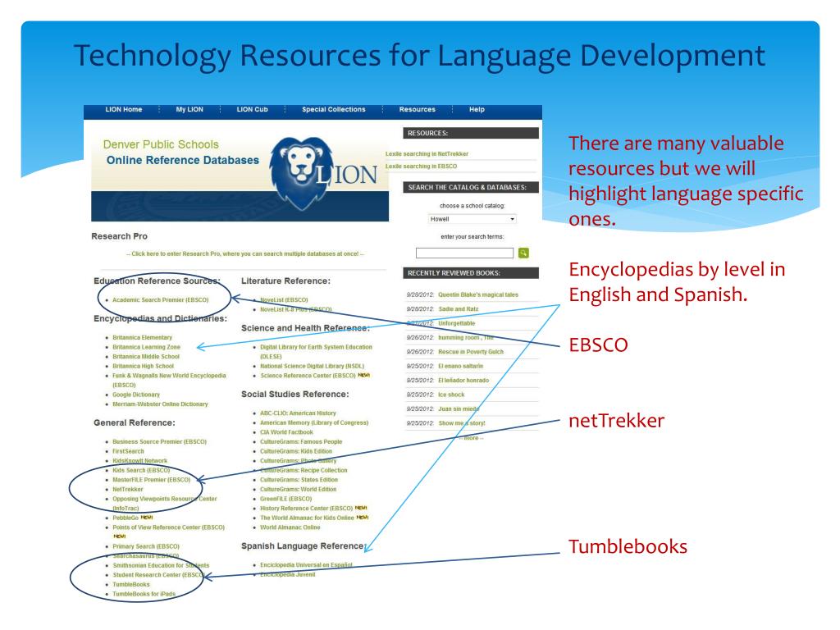Open Britannica Elementary link
Screen dimensions: 840x630
click(143, 337)
